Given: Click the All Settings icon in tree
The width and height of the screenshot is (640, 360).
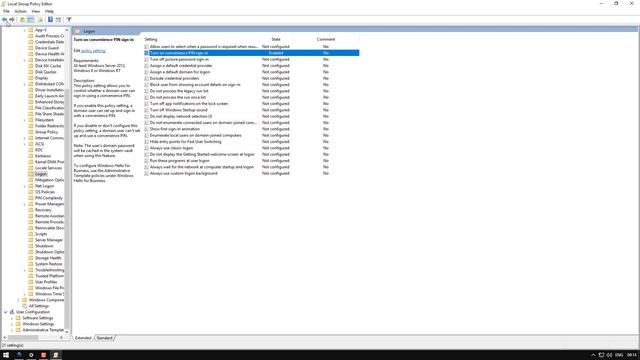Looking at the screenshot, I should coord(24,306).
